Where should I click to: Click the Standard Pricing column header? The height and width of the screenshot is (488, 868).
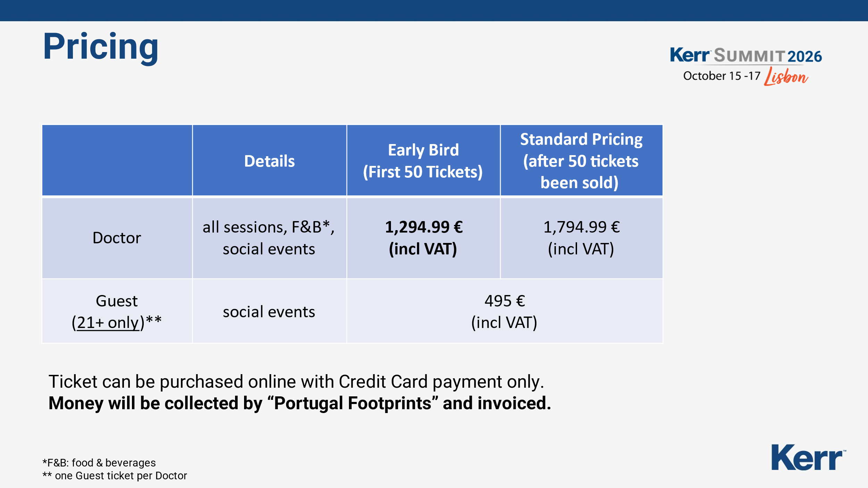click(581, 161)
